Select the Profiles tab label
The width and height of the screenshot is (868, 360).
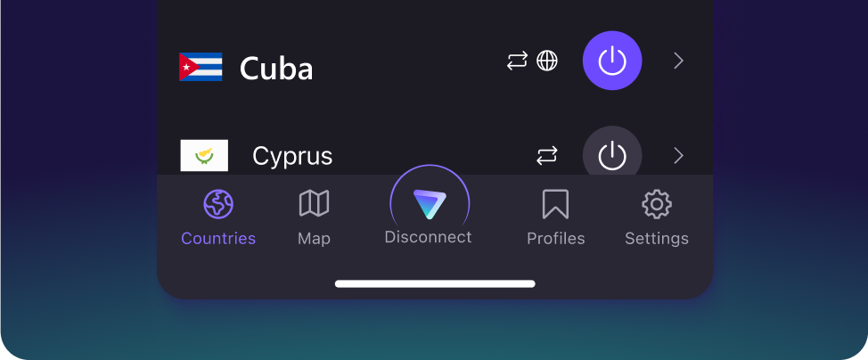555,238
